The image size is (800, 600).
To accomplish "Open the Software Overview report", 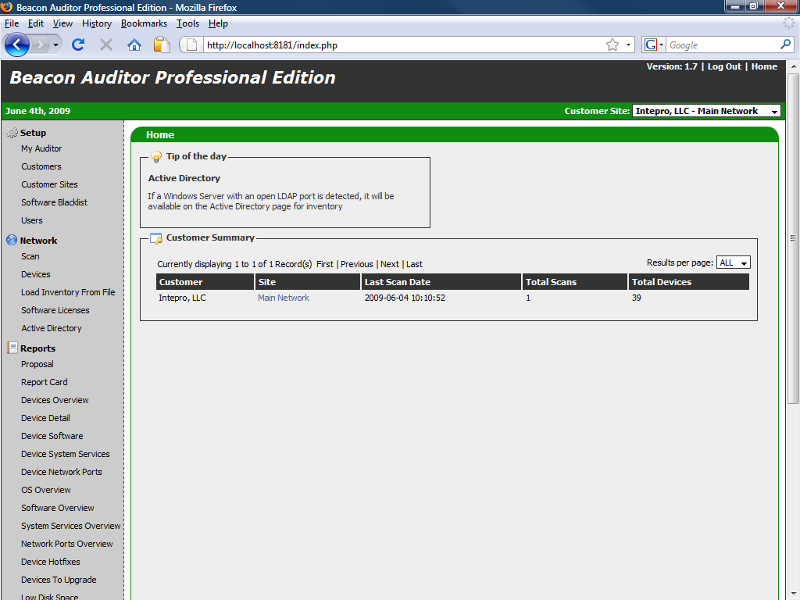I will pos(58,508).
